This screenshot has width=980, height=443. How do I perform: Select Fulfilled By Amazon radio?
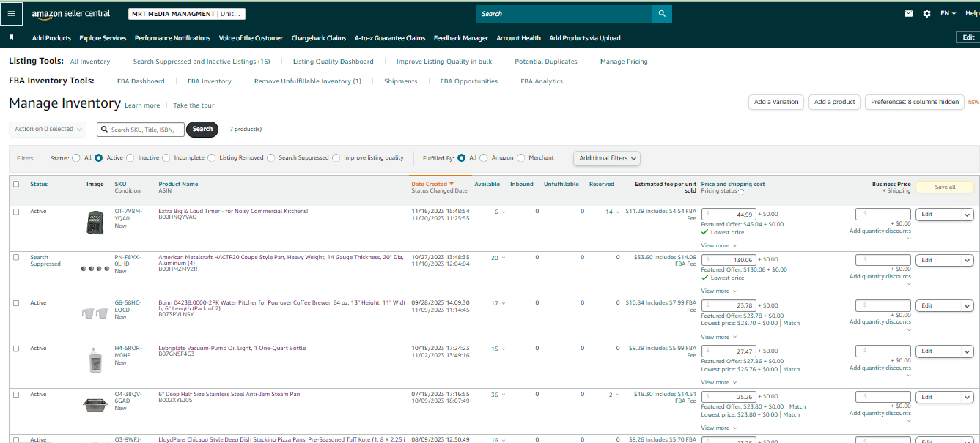click(483, 157)
